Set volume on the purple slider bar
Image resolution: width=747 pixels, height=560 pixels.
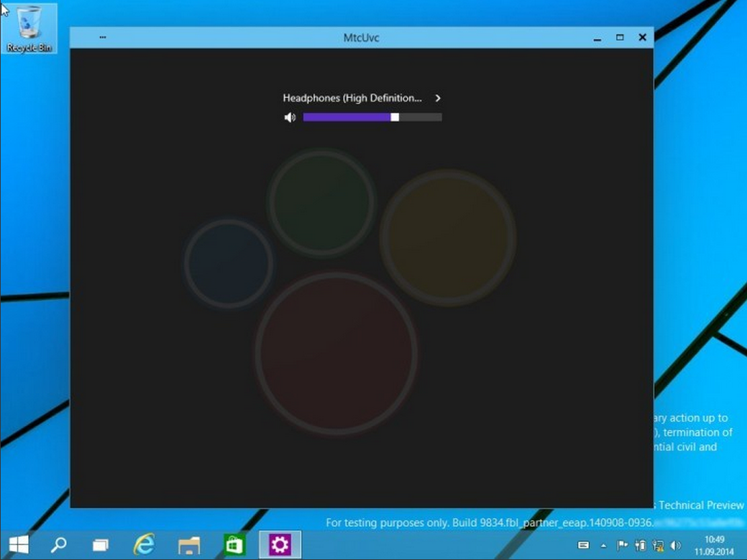point(372,118)
